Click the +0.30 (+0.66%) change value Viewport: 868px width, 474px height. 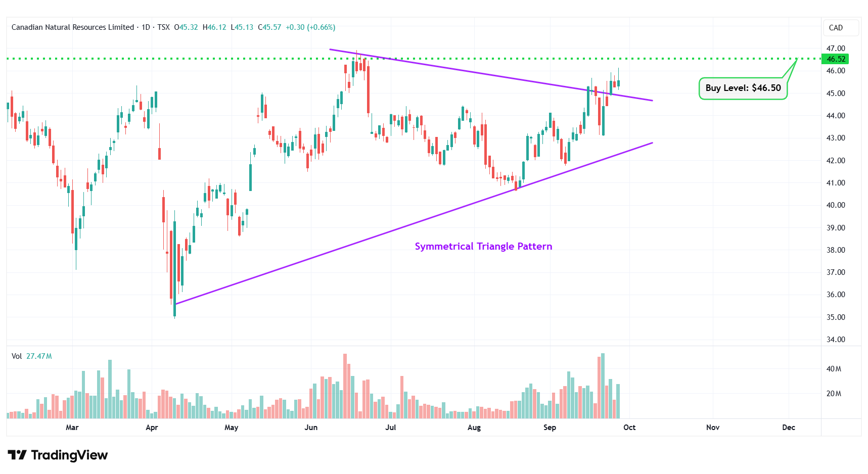click(x=310, y=27)
